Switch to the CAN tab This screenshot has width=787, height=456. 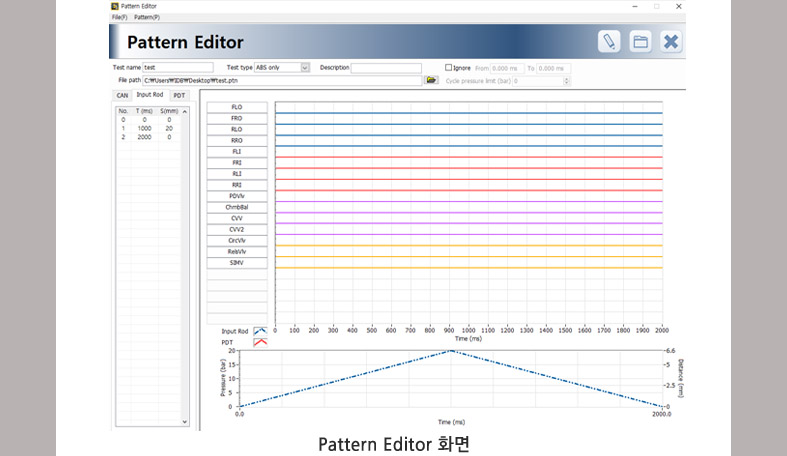click(x=122, y=95)
